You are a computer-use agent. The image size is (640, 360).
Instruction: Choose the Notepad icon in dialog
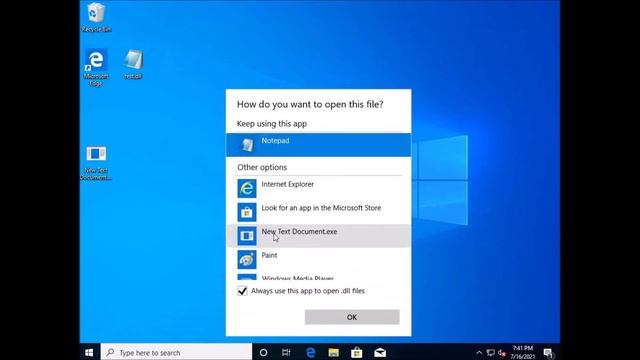pyautogui.click(x=247, y=144)
